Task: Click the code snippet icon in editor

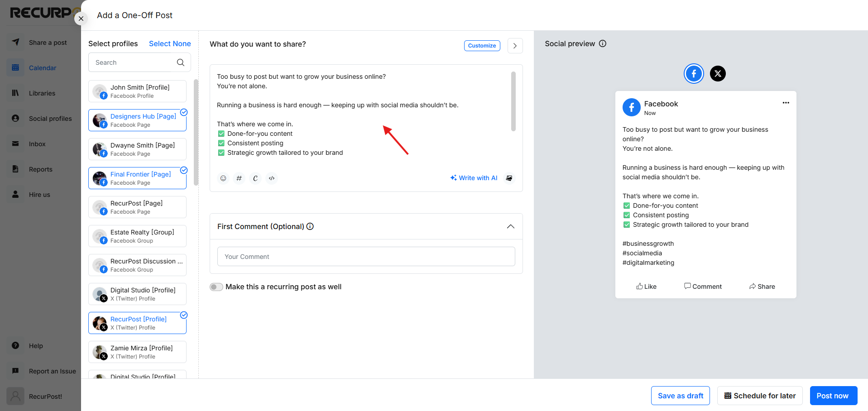Action: [272, 178]
